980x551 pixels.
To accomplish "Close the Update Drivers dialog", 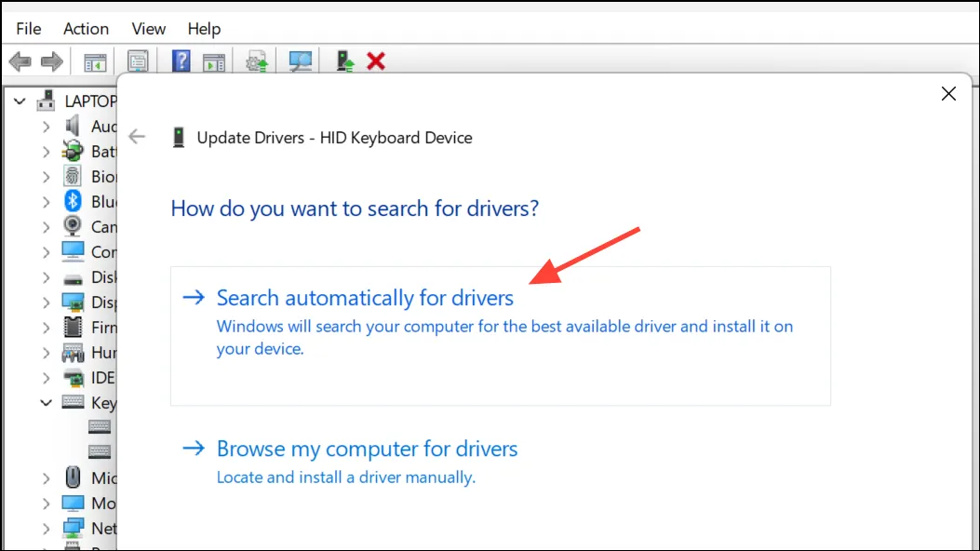I will (x=948, y=94).
